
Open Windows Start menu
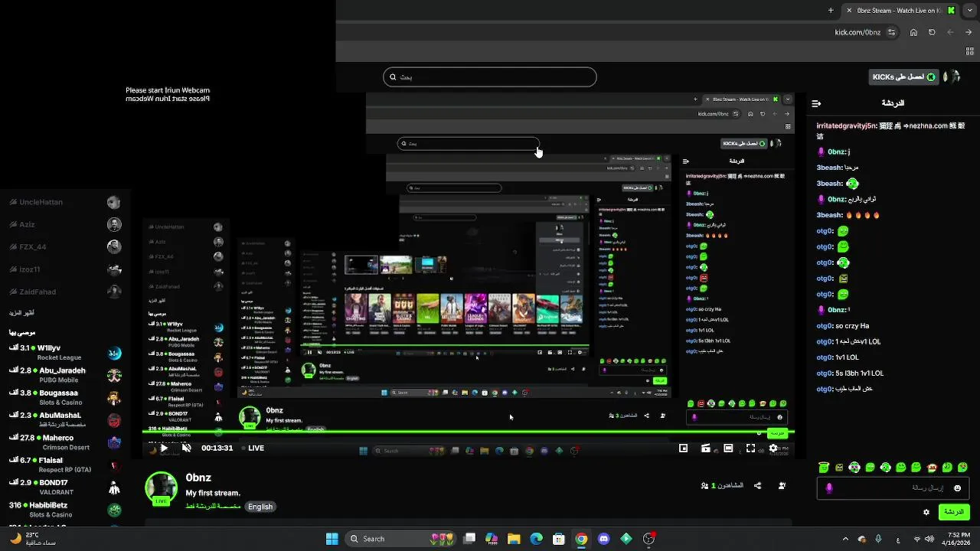(x=332, y=539)
